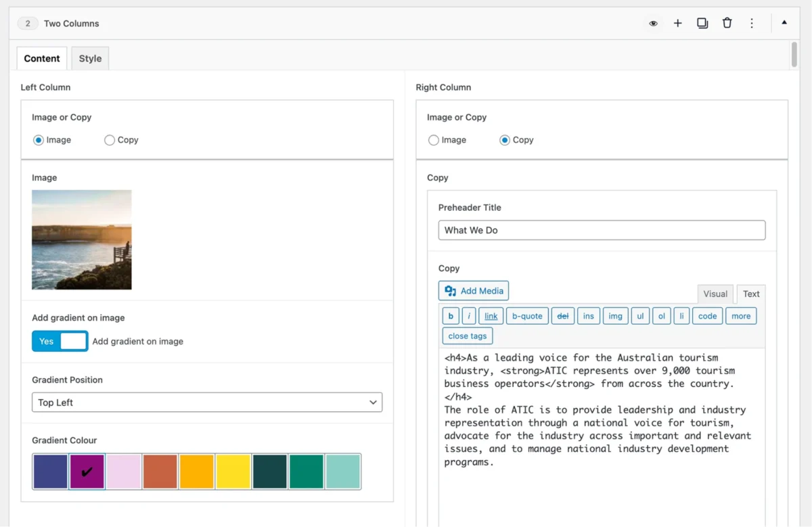This screenshot has width=812, height=527.
Task: Switch the editor to Visual mode
Action: point(715,294)
